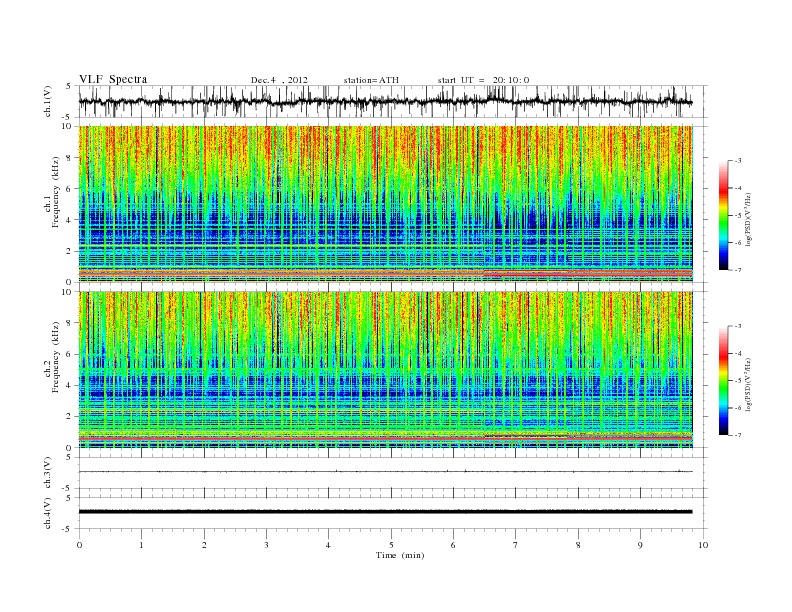
Task: Click time axis tick label "8"
Action: point(578,545)
